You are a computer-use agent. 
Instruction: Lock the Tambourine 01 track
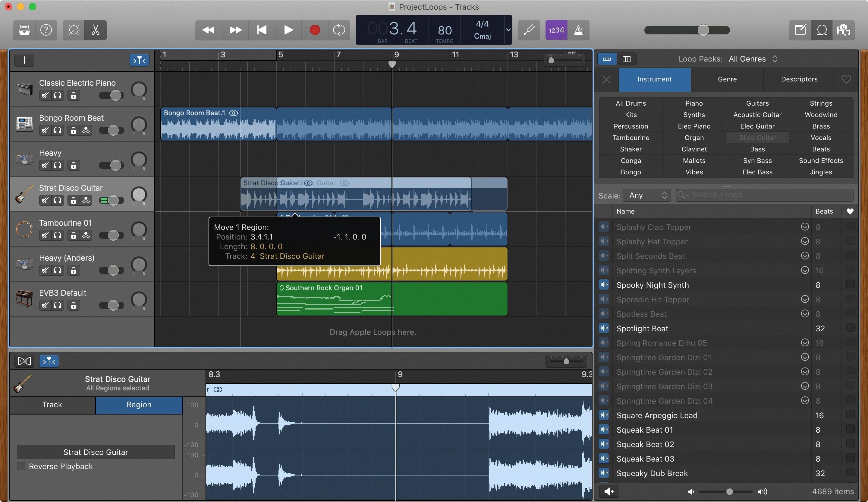point(73,235)
